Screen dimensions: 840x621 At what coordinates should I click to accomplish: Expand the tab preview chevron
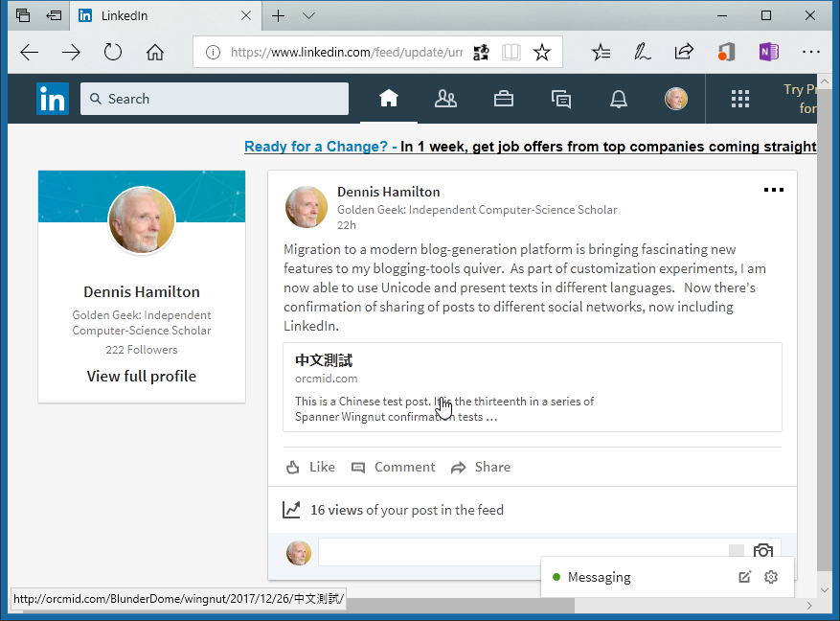308,15
